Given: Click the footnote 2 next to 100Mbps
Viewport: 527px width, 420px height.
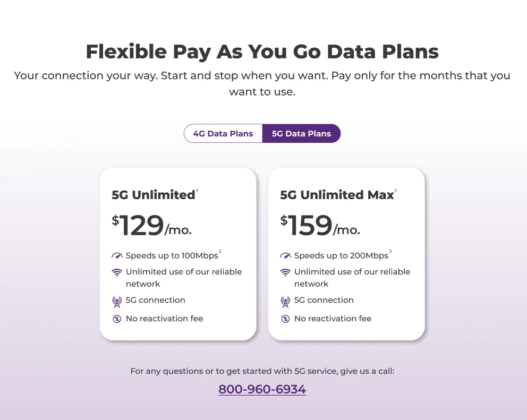Looking at the screenshot, I should click(x=220, y=252).
